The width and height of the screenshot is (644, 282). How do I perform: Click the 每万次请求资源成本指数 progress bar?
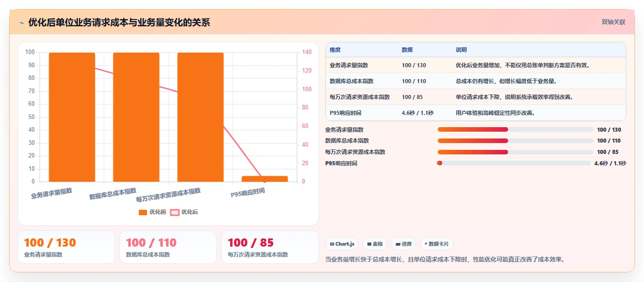515,152
